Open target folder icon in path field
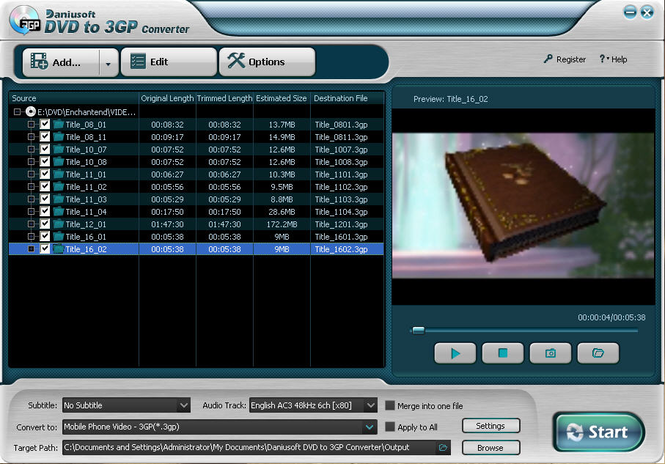665x464 pixels. point(443,447)
